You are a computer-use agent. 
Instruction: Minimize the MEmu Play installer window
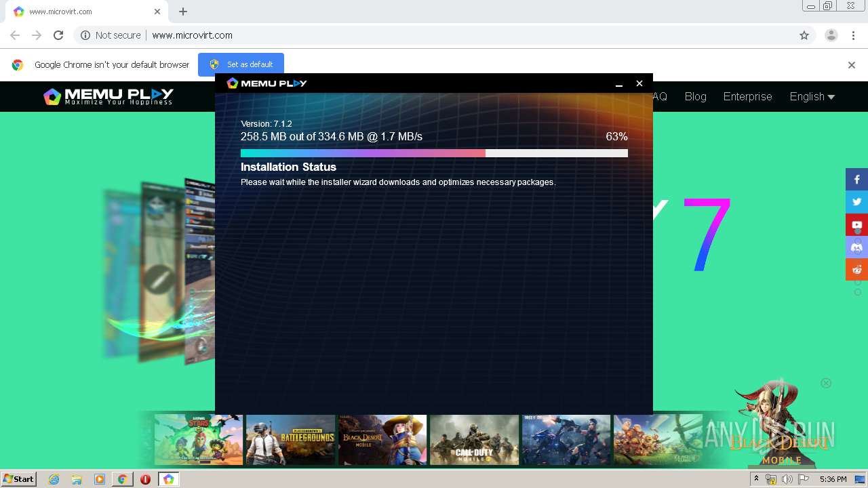point(618,83)
